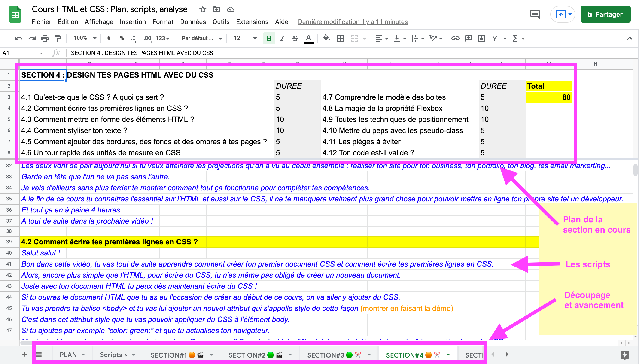The image size is (639, 364).
Task: Click the insert link icon
Action: pos(455,38)
